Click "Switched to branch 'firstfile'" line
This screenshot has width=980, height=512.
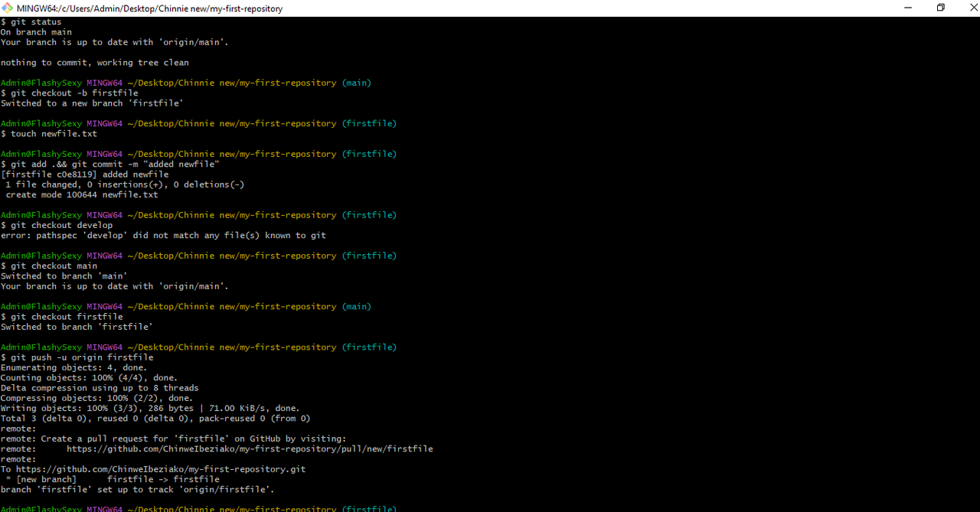pyautogui.click(x=77, y=327)
